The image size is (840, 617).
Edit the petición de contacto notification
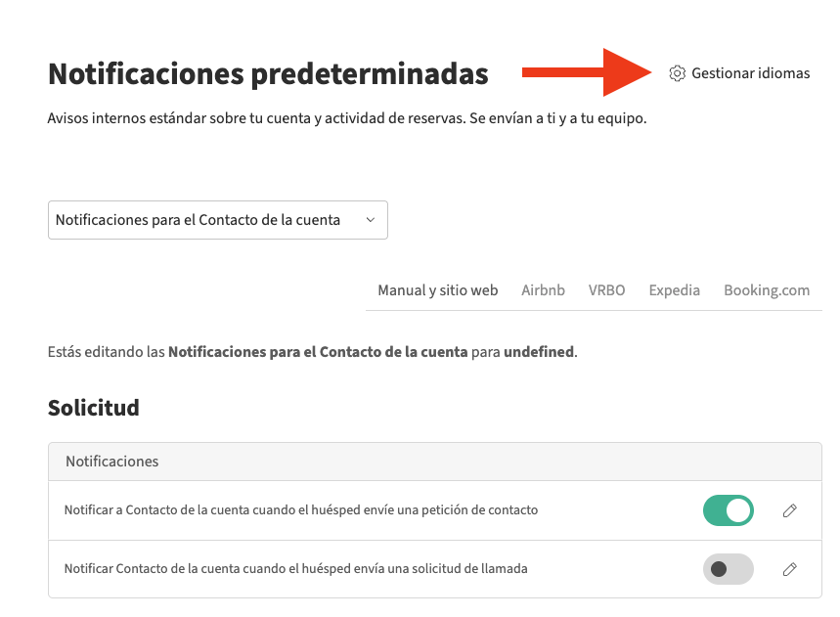(790, 510)
